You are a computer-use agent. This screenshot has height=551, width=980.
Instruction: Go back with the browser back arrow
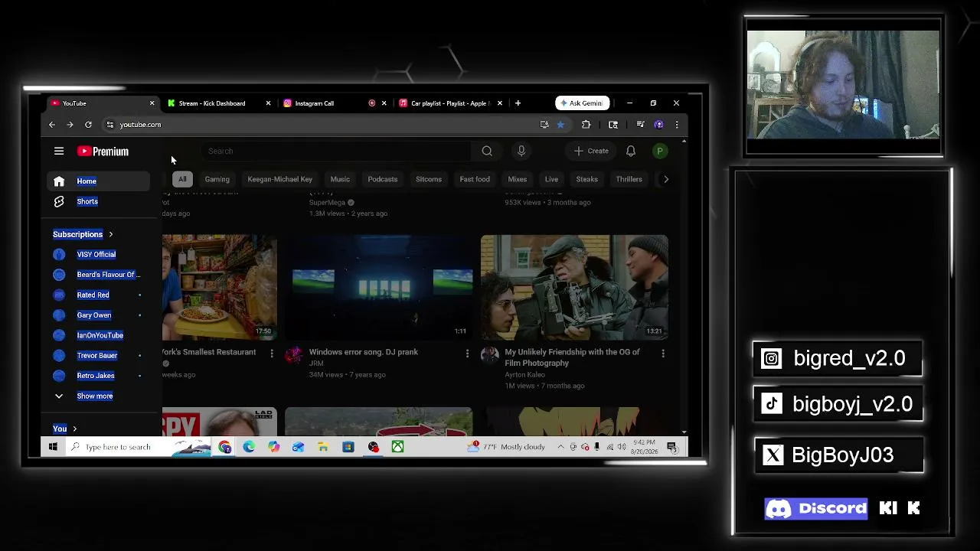click(x=52, y=124)
